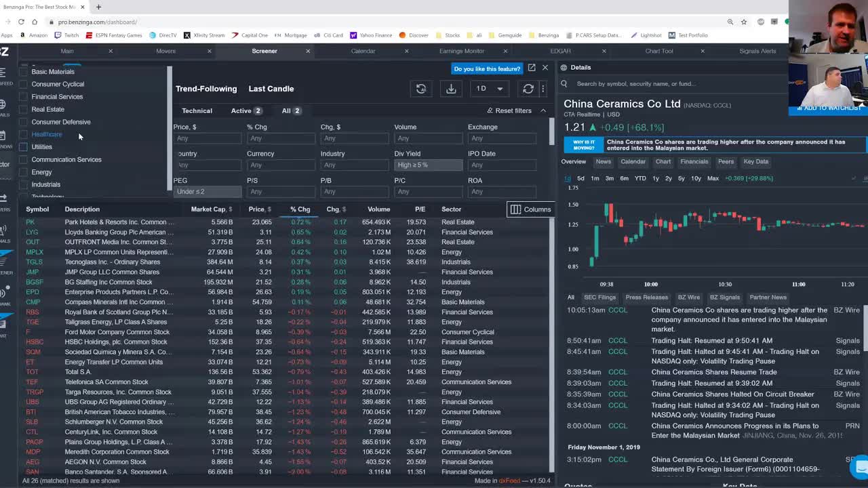Open the Industry filter dropdown

tap(355, 165)
